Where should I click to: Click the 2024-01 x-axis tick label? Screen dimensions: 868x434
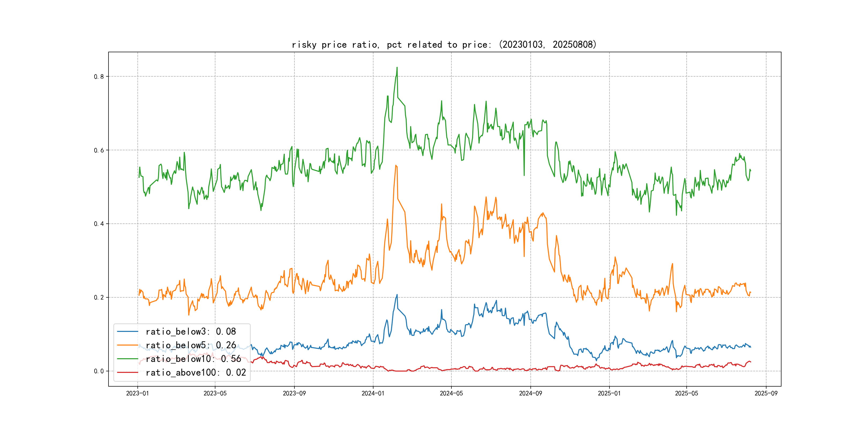[373, 393]
